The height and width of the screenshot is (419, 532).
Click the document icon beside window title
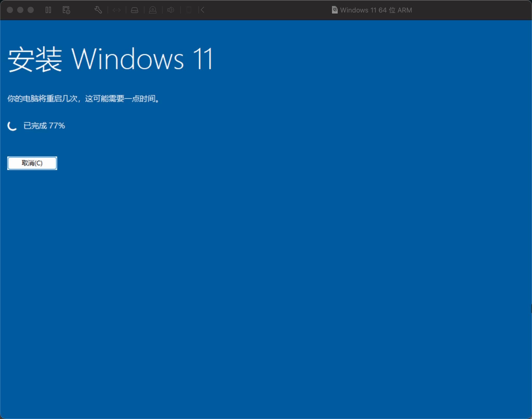335,10
